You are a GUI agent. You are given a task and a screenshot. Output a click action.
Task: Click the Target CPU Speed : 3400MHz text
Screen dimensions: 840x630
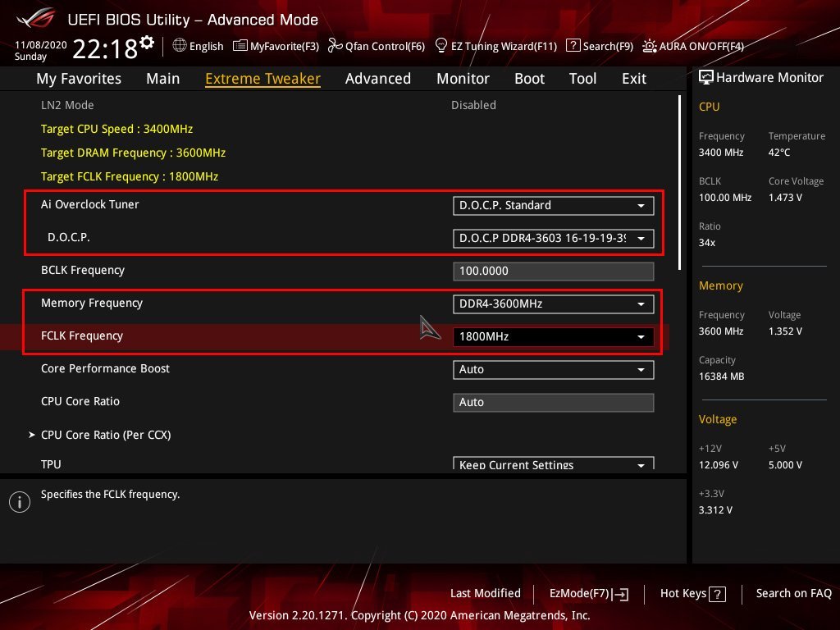click(x=116, y=129)
